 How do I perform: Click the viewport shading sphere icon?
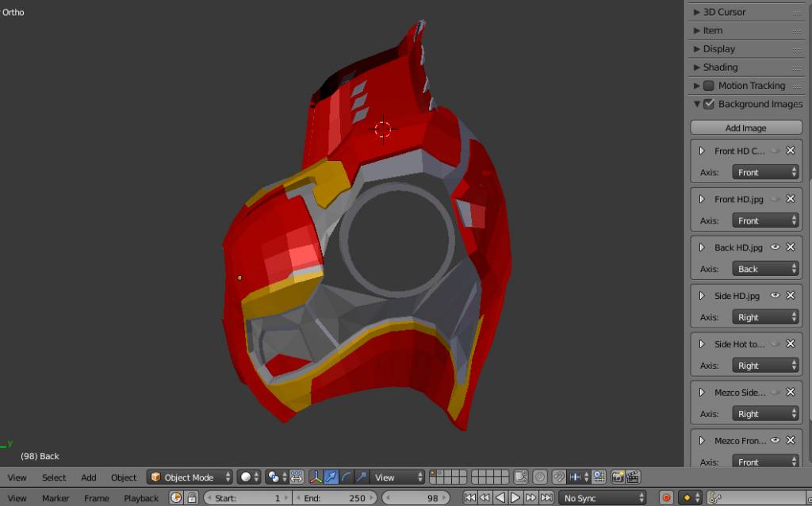pyautogui.click(x=247, y=477)
